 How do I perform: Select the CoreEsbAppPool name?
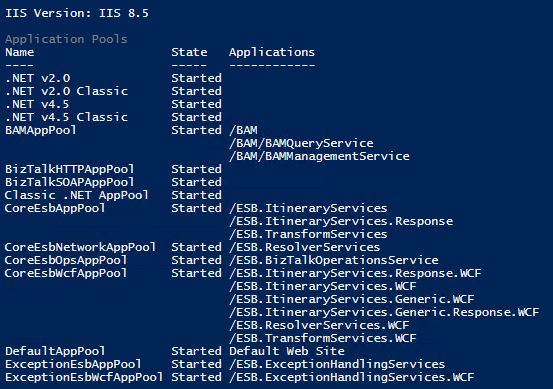coord(55,208)
